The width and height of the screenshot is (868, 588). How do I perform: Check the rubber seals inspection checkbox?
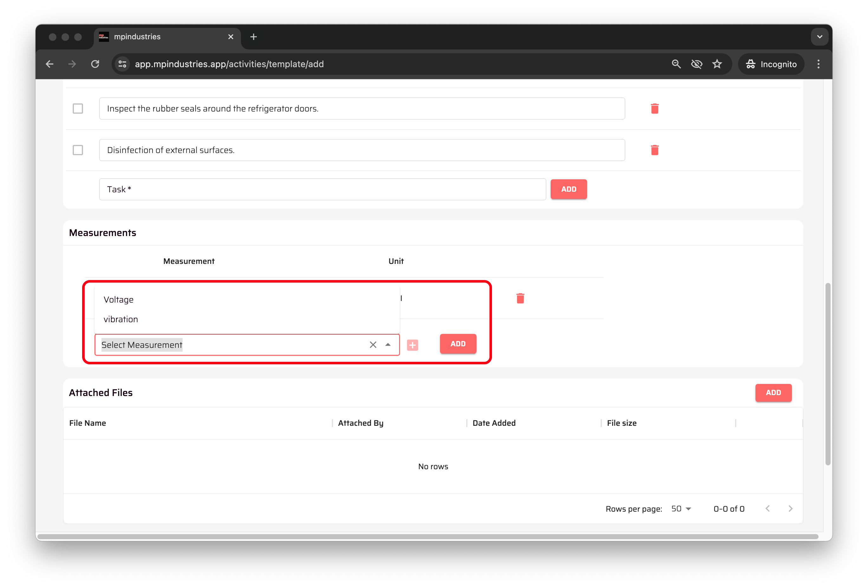[x=78, y=109]
